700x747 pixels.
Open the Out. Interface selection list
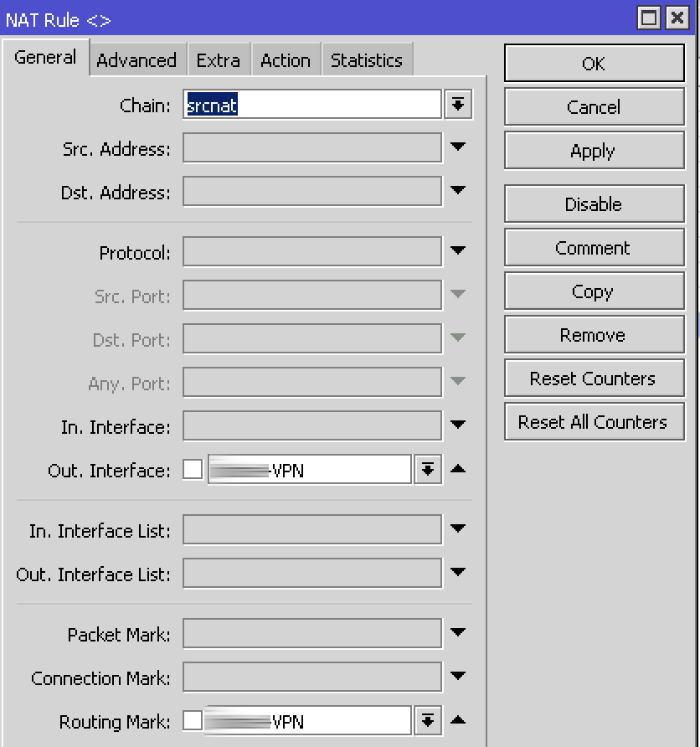(428, 469)
